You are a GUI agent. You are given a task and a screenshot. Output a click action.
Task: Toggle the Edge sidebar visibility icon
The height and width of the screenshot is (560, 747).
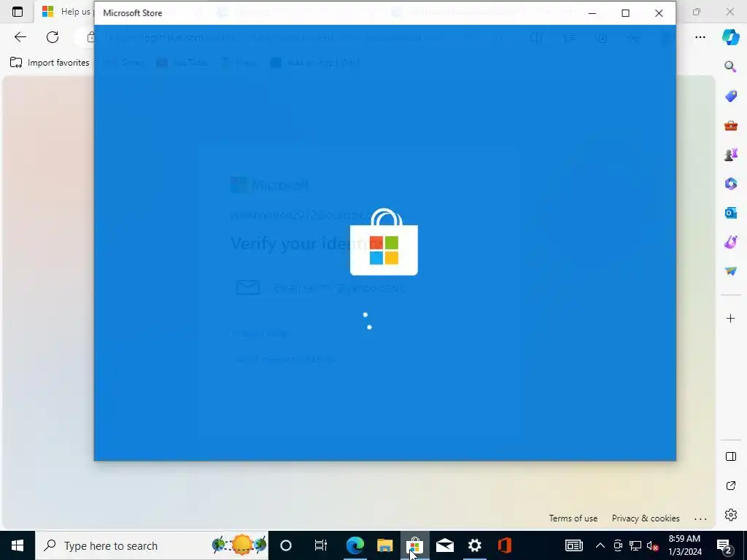click(730, 456)
